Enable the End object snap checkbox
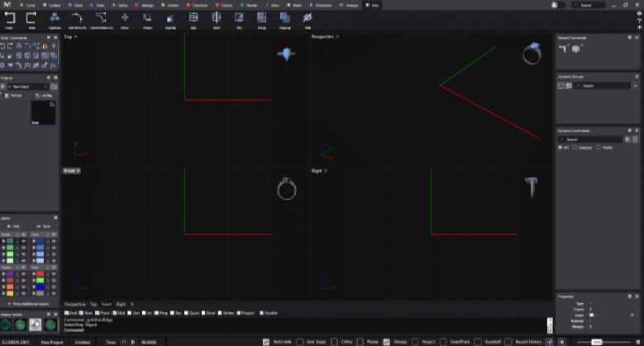The width and height of the screenshot is (644, 346). [x=66, y=313]
